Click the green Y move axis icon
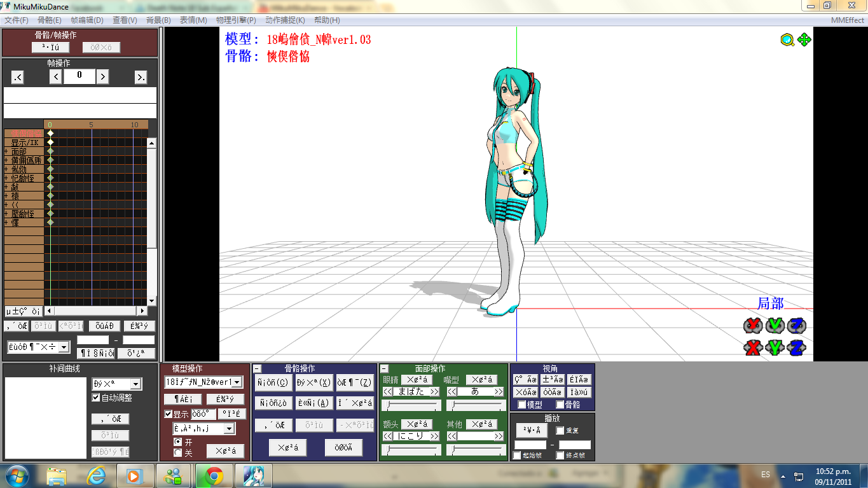The width and height of the screenshot is (868, 488). click(775, 347)
